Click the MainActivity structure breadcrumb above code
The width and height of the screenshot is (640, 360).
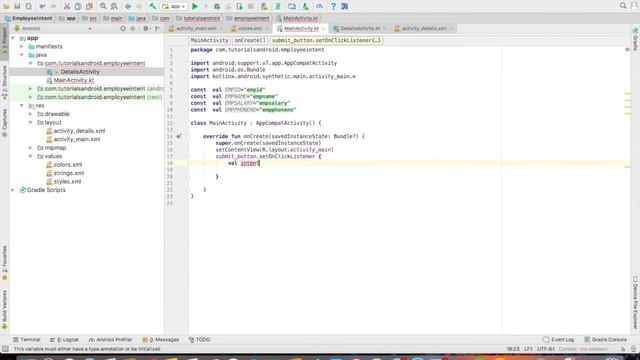pyautogui.click(x=209, y=40)
